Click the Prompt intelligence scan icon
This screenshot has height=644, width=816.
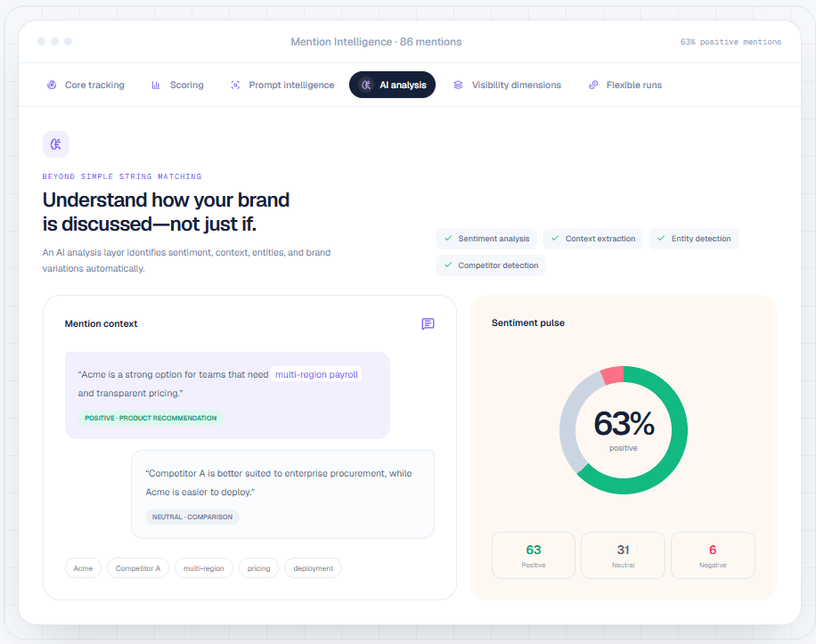pos(235,85)
